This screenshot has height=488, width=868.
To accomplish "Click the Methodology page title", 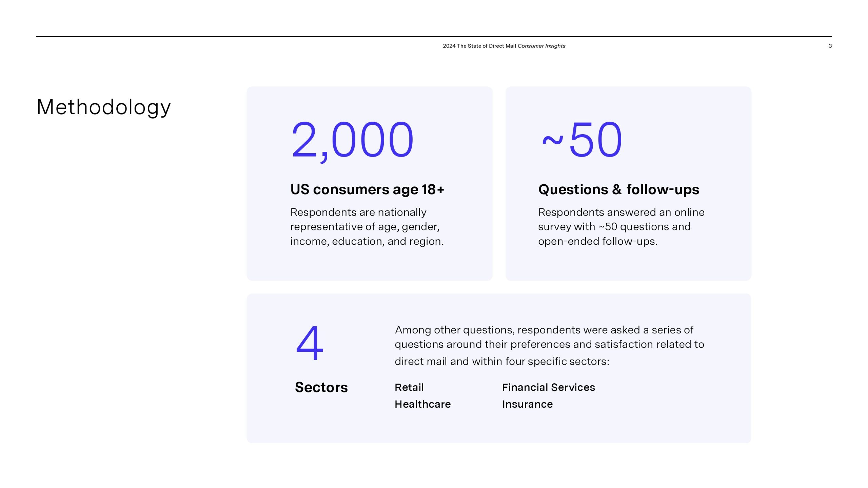I will [103, 107].
